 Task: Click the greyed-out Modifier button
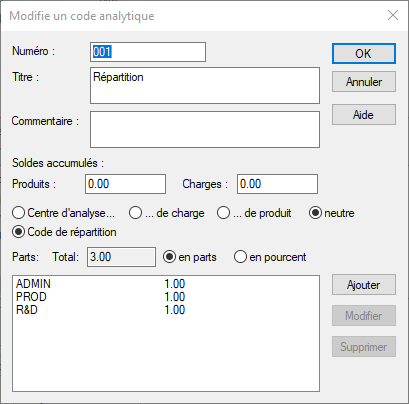(x=364, y=315)
